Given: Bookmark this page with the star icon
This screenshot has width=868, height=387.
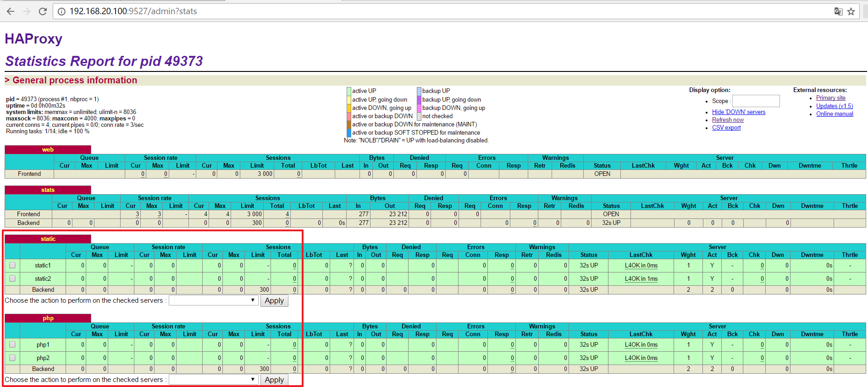Looking at the screenshot, I should click(x=851, y=11).
